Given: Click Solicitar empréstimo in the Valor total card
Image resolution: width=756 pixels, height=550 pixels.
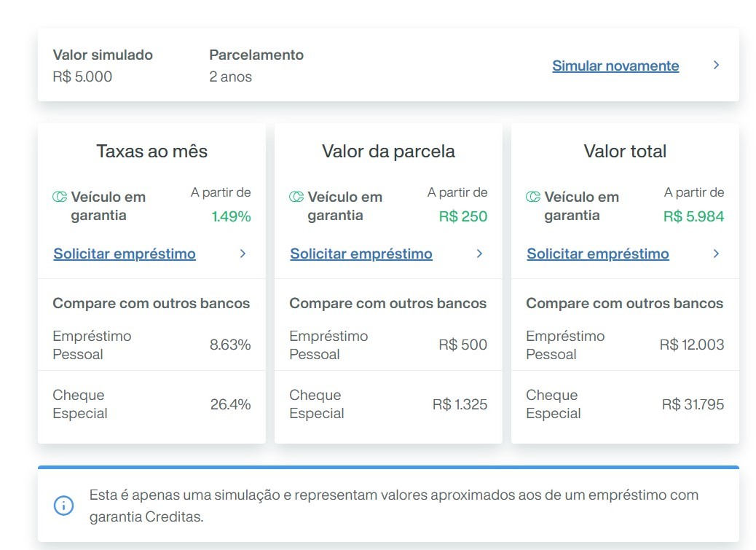Looking at the screenshot, I should pyautogui.click(x=597, y=254).
